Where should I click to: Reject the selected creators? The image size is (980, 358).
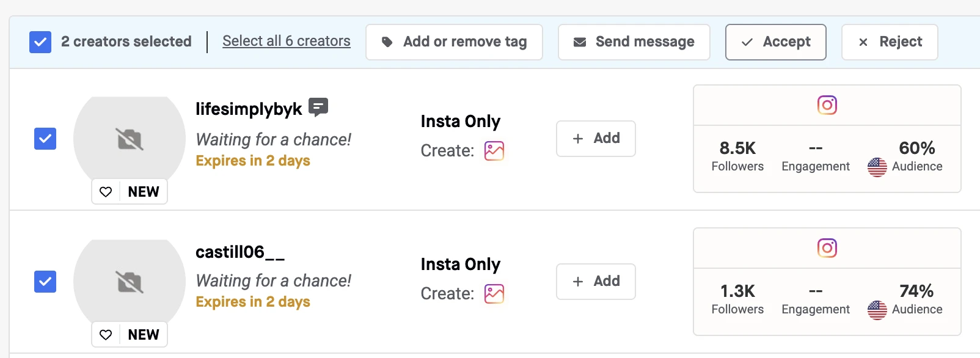(890, 42)
